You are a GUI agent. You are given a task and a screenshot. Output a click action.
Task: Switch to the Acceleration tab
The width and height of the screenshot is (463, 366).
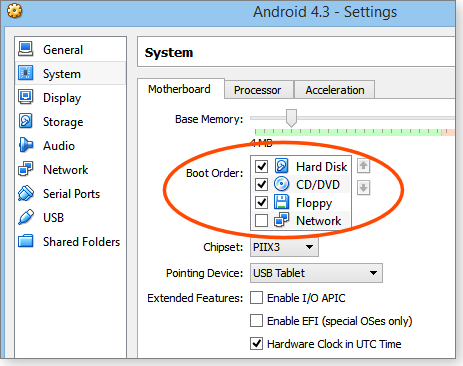(335, 90)
